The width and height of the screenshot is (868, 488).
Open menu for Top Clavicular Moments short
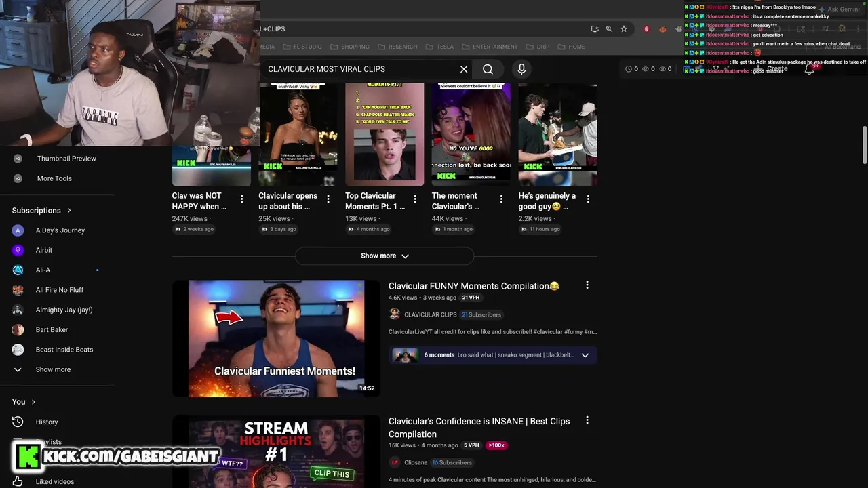(x=415, y=199)
